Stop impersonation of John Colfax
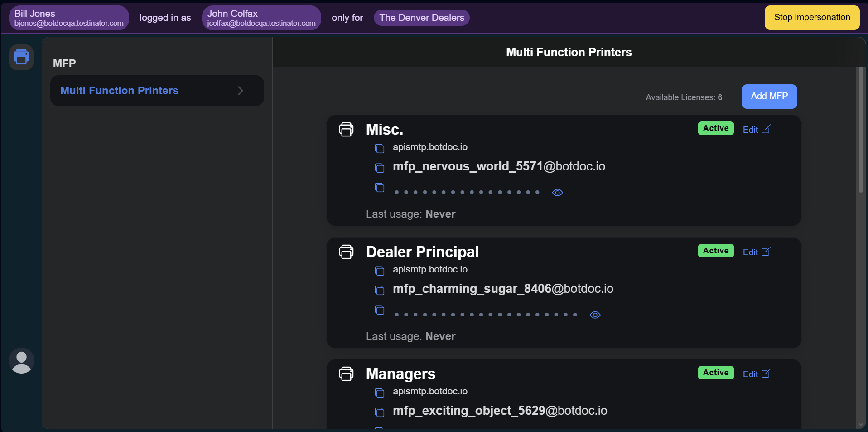 tap(811, 18)
